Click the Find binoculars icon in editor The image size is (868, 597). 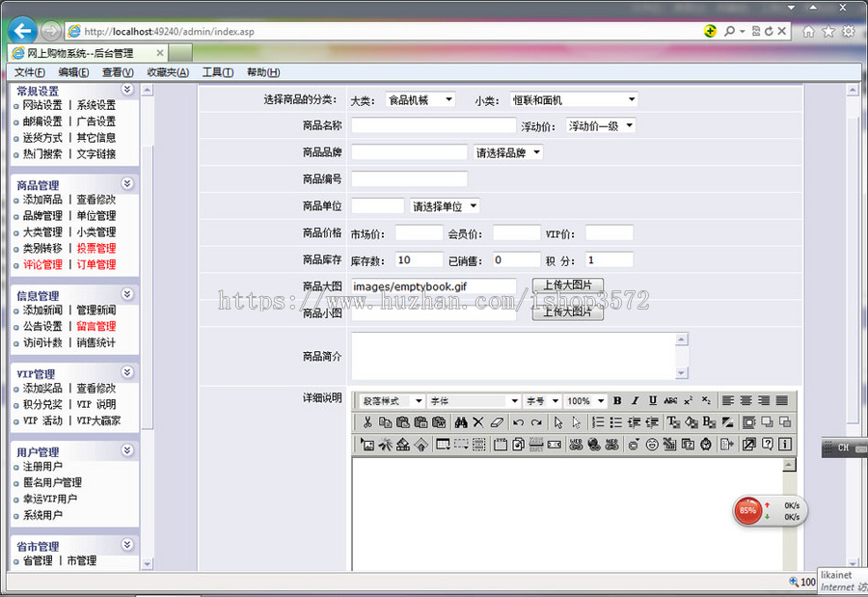click(460, 421)
